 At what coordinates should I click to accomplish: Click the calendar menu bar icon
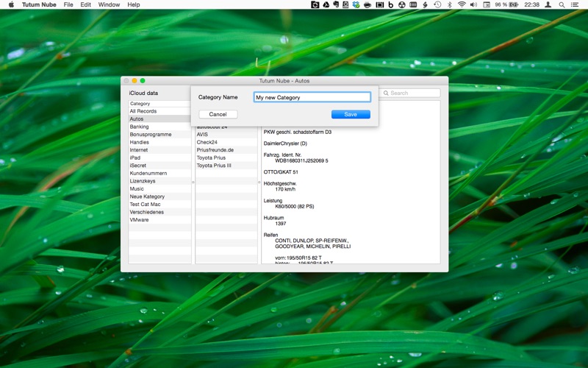[486, 4]
